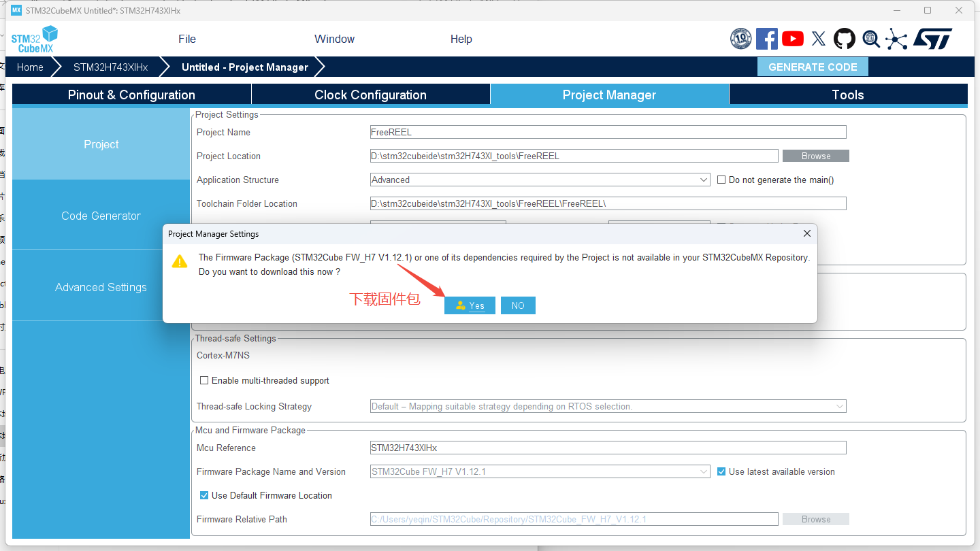Click Yes to download firmware package
The width and height of the screenshot is (980, 551).
(x=470, y=306)
